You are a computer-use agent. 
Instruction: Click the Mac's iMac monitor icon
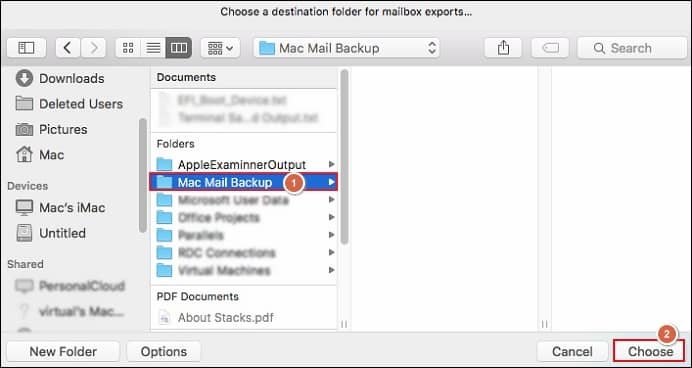(x=24, y=207)
